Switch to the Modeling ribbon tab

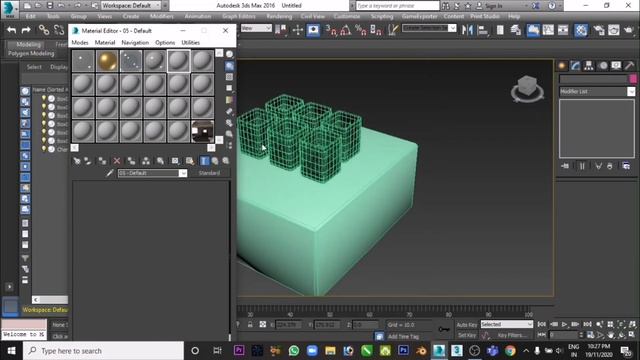click(x=28, y=44)
